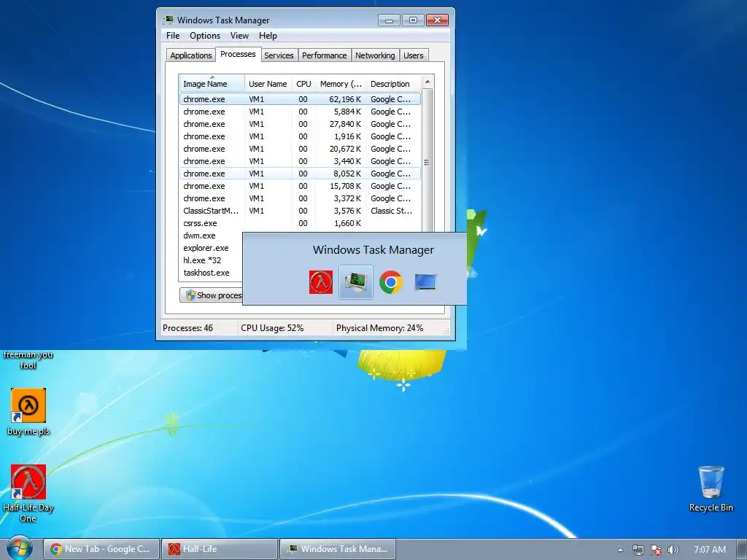Switch to the Networking tab

[x=375, y=55]
